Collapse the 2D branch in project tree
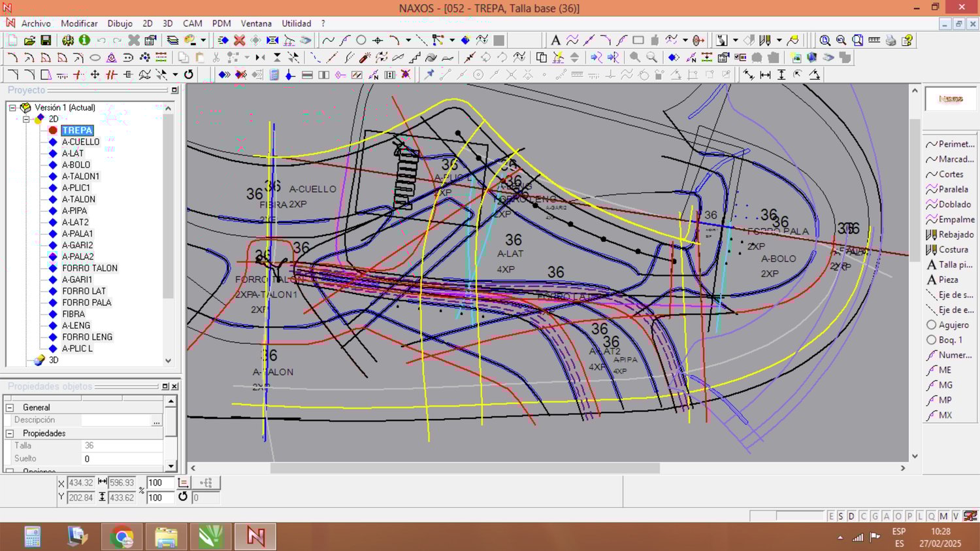 26,119
